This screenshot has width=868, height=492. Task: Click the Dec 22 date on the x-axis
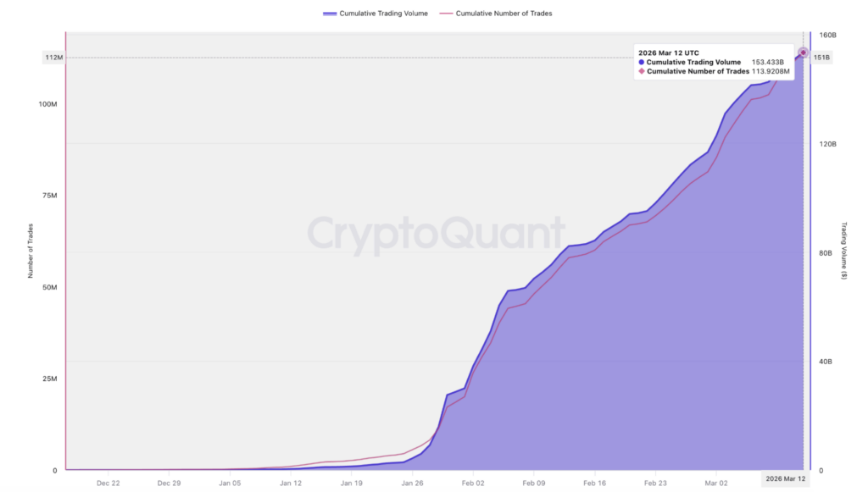[108, 484]
